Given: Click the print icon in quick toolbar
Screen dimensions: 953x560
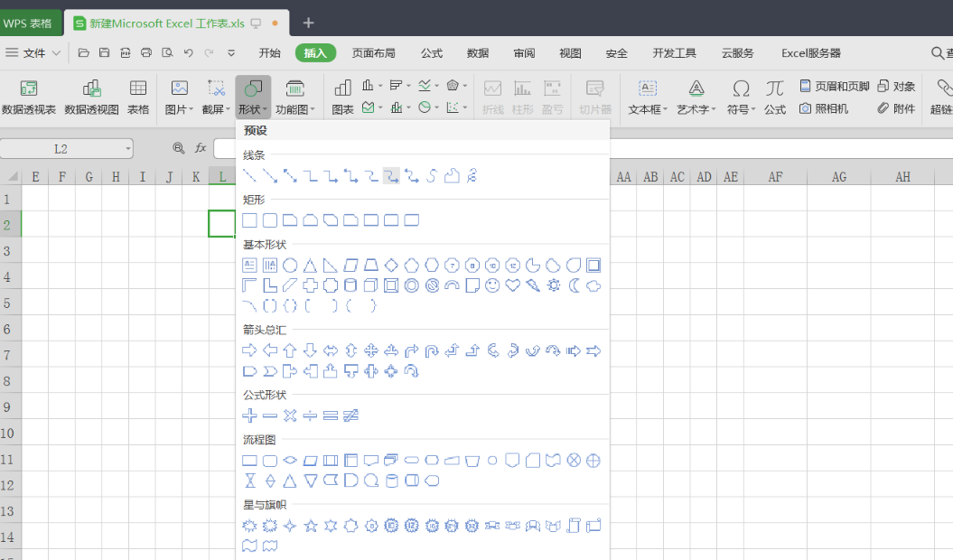Looking at the screenshot, I should pyautogui.click(x=145, y=53).
